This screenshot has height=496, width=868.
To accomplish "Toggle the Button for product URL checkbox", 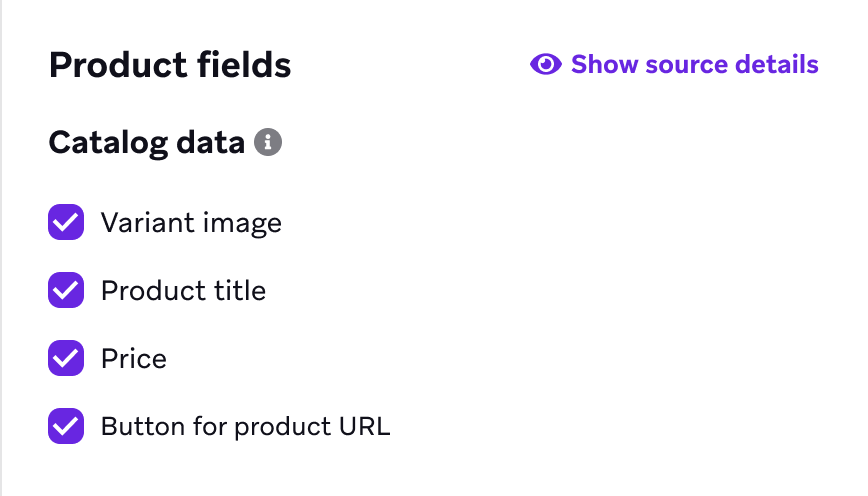I will [x=66, y=427].
